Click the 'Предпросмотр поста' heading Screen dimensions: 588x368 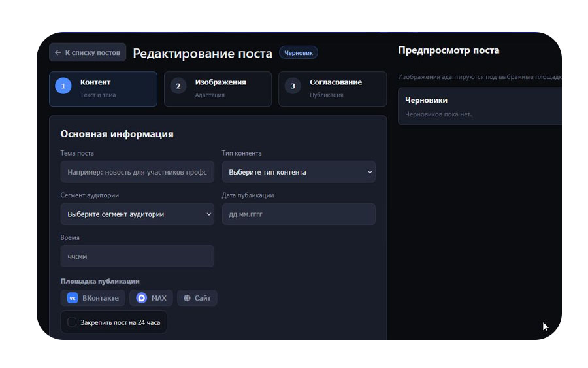click(x=448, y=50)
